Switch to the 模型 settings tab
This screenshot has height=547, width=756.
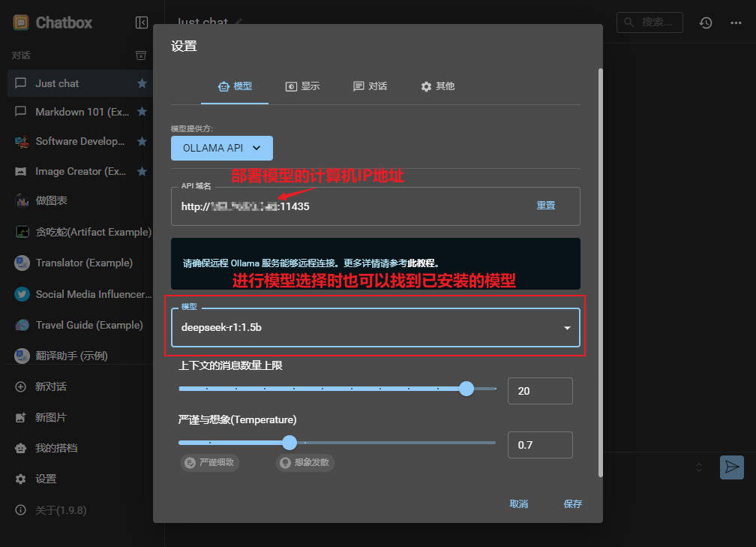[235, 86]
